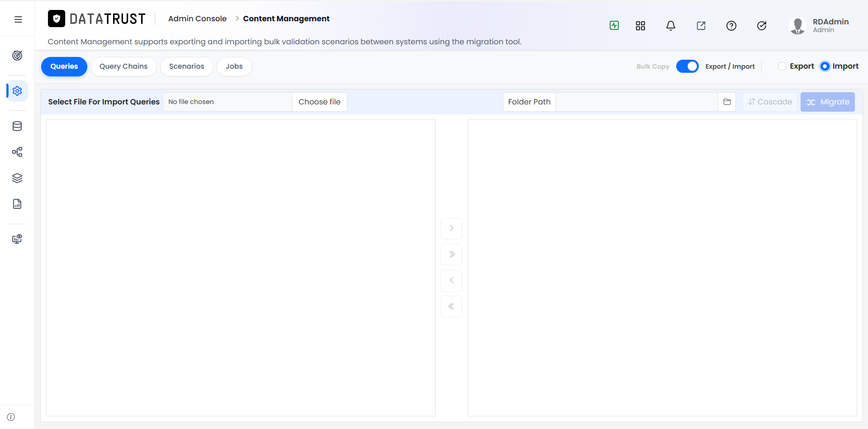Click the Choose file button
This screenshot has width=868, height=429.
tap(319, 102)
